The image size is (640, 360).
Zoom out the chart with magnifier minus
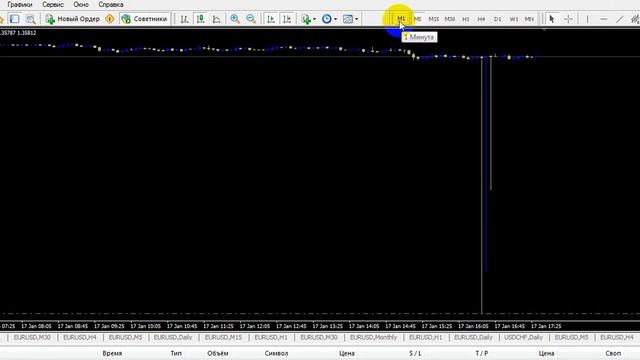(251, 19)
